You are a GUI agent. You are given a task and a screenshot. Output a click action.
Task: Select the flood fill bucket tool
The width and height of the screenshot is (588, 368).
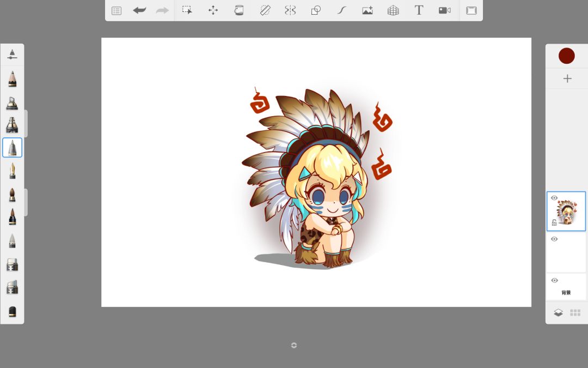[x=238, y=10]
